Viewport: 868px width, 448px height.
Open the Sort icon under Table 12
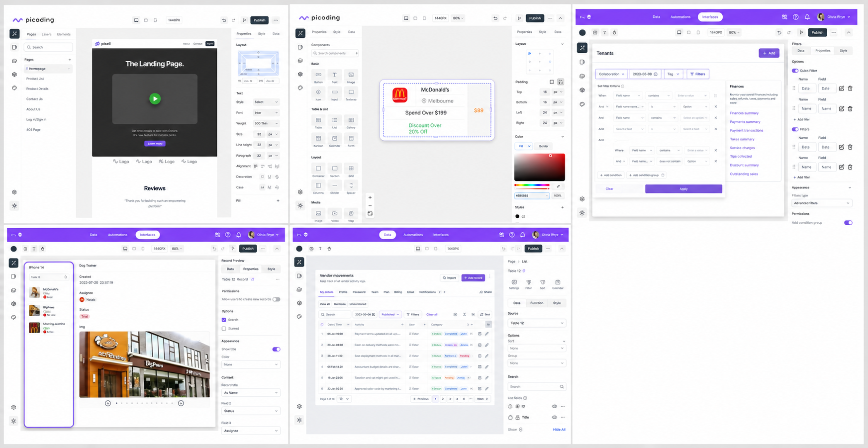tap(543, 282)
